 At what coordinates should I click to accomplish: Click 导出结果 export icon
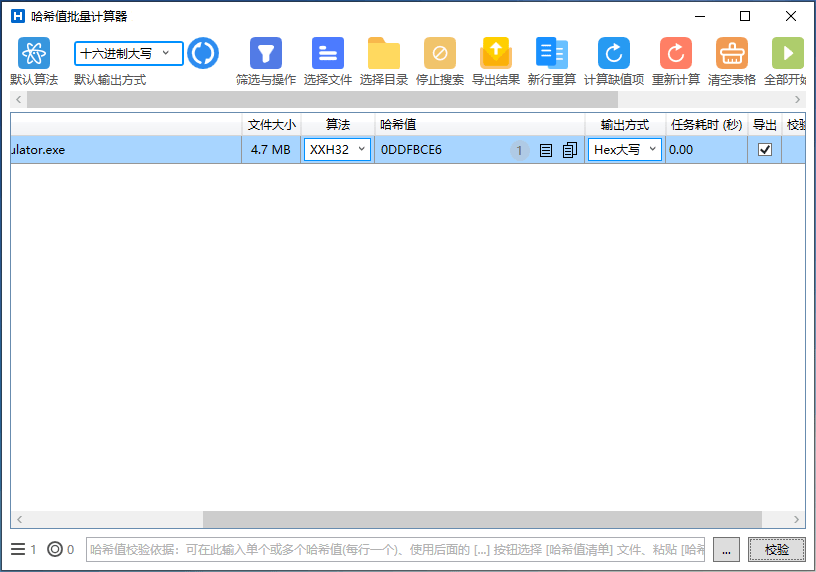496,54
